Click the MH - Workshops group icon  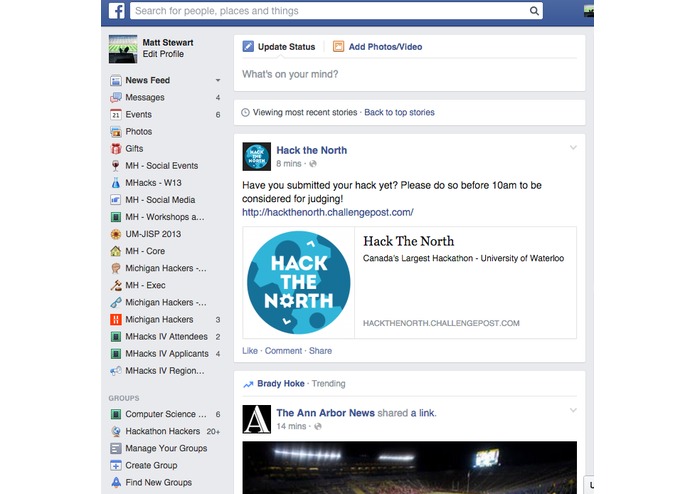(x=116, y=217)
